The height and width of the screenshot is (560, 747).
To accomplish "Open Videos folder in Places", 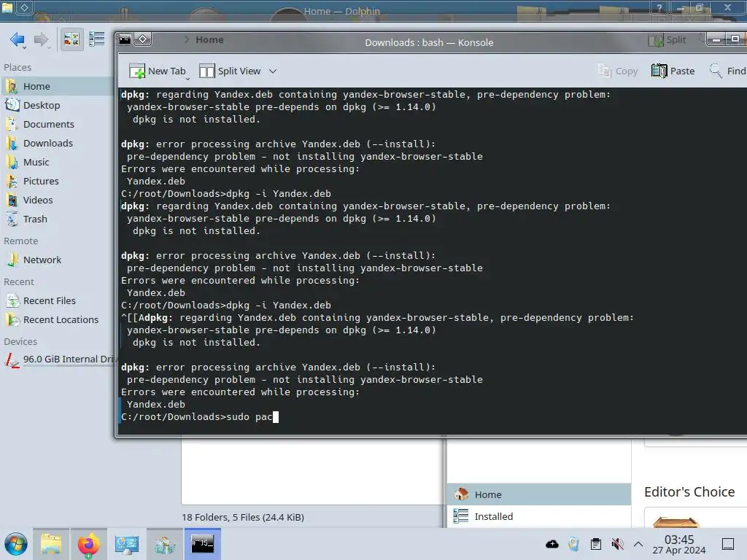I will coord(57,201).
